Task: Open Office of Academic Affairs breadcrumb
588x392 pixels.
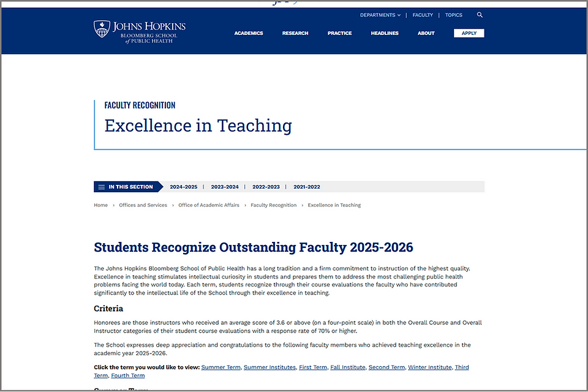Action: pyautogui.click(x=208, y=205)
